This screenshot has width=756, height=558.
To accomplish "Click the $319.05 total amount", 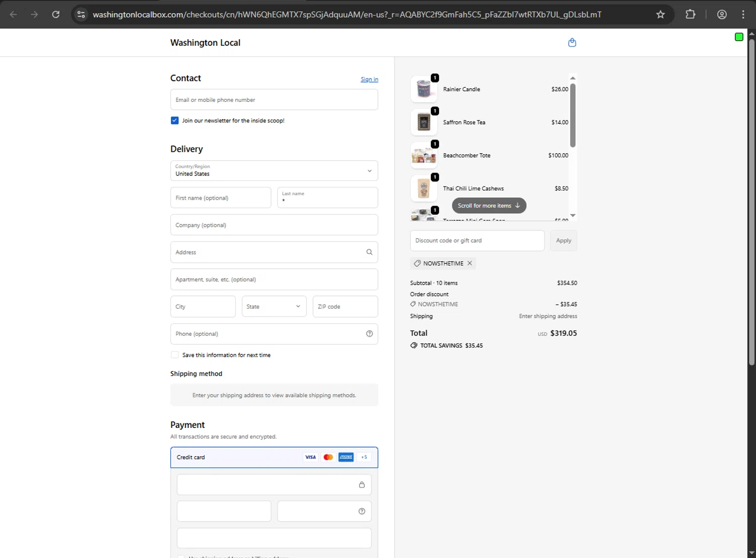I will pos(563,333).
